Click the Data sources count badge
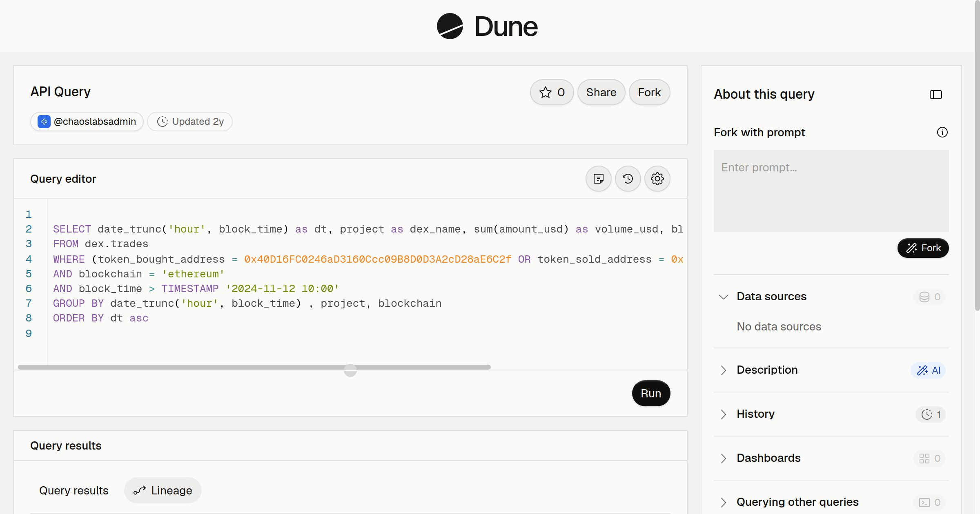 click(929, 297)
